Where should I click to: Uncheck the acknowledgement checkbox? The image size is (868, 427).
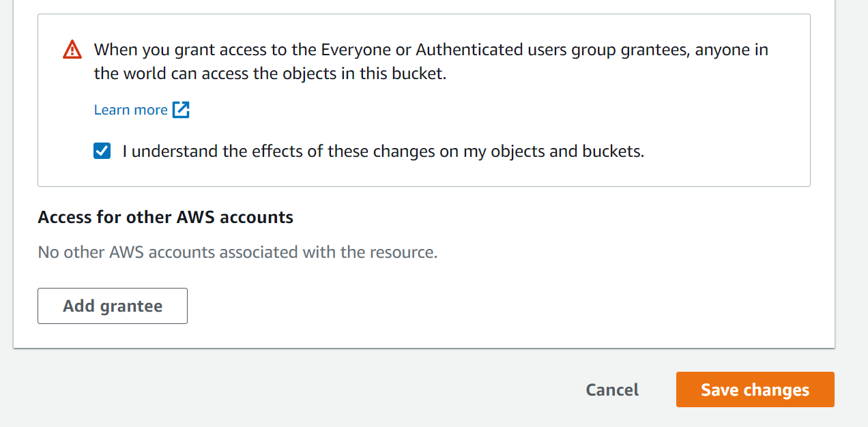102,151
